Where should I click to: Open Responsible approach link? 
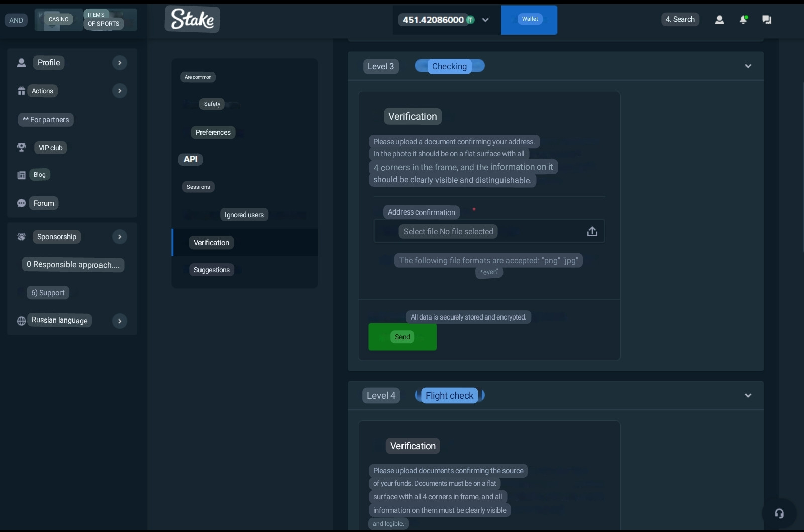pos(73,265)
